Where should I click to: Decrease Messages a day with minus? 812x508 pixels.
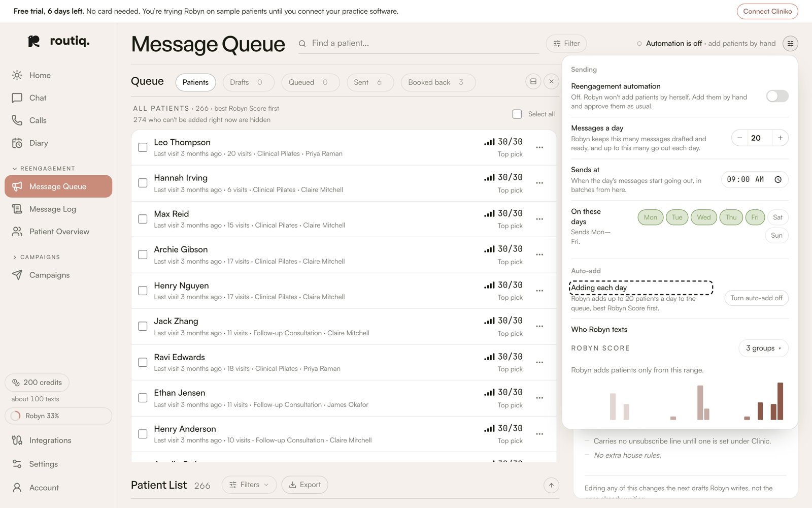click(739, 138)
